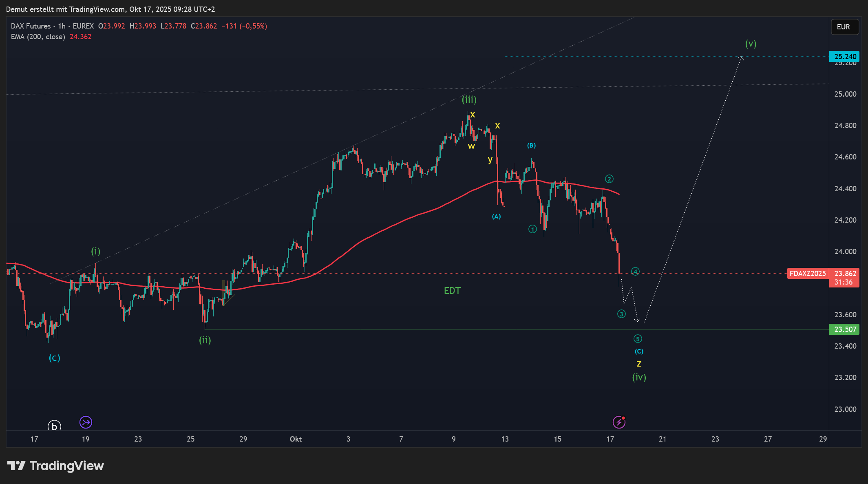
Task: Select the circled 3 wave label
Action: point(621,314)
